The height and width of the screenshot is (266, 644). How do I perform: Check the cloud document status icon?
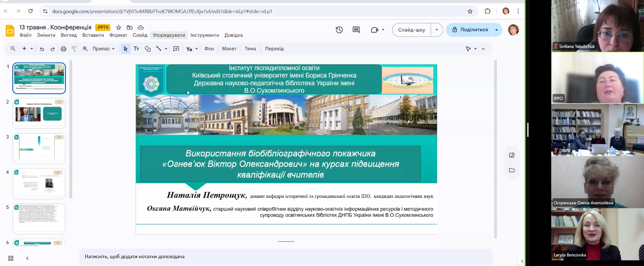(141, 27)
